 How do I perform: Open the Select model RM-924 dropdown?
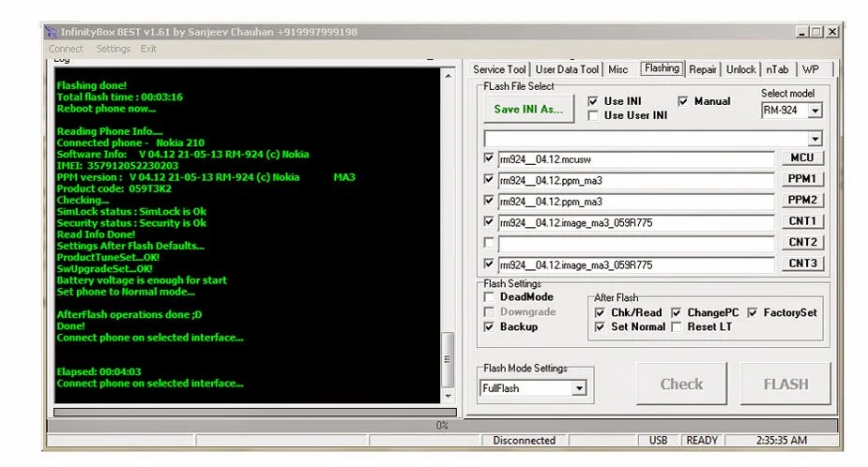pos(815,111)
